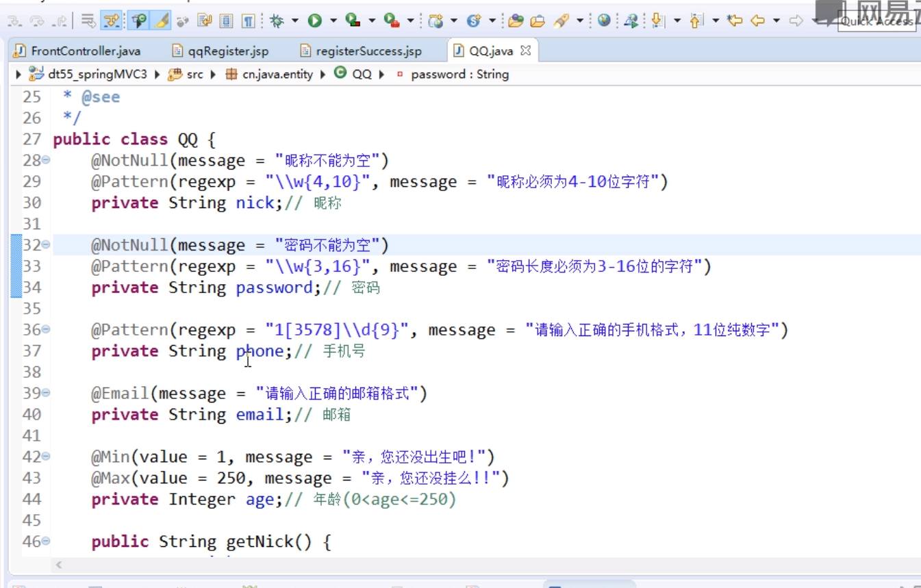Click the Back navigation arrow

[757, 21]
